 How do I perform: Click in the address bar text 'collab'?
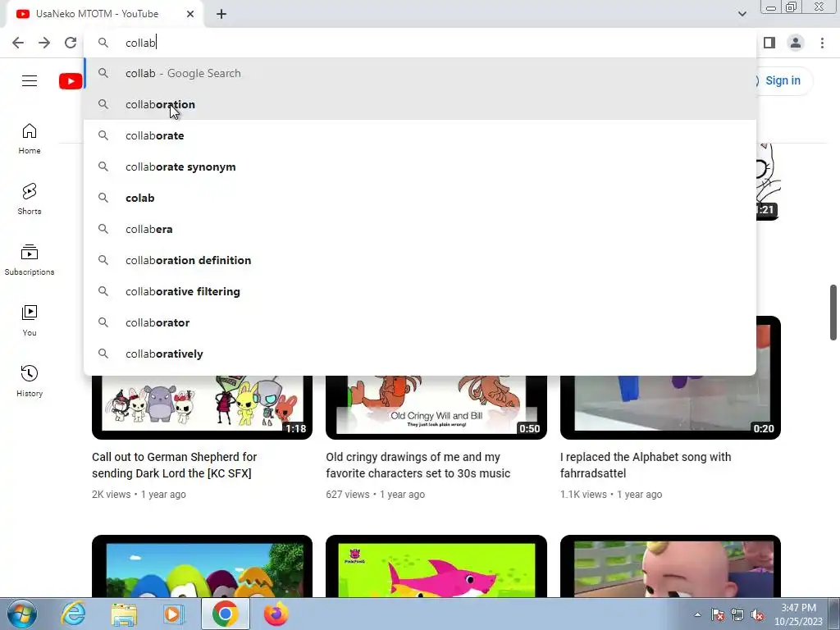click(x=139, y=43)
